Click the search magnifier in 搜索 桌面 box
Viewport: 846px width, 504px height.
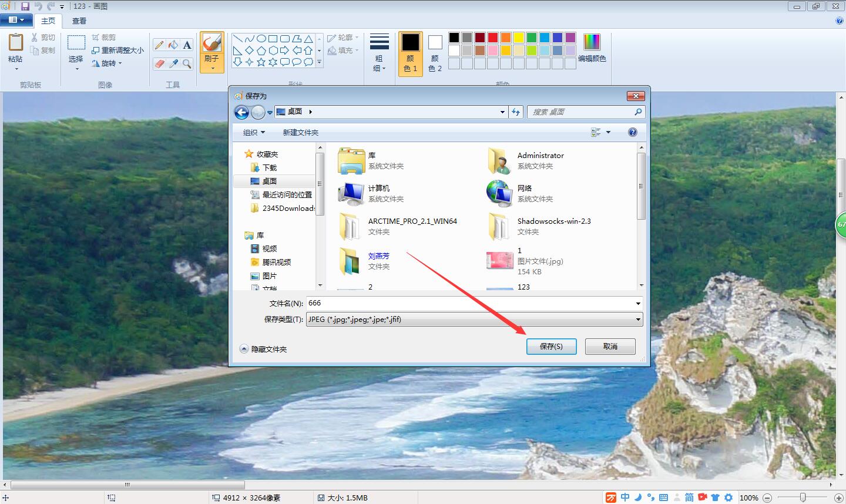(x=638, y=112)
